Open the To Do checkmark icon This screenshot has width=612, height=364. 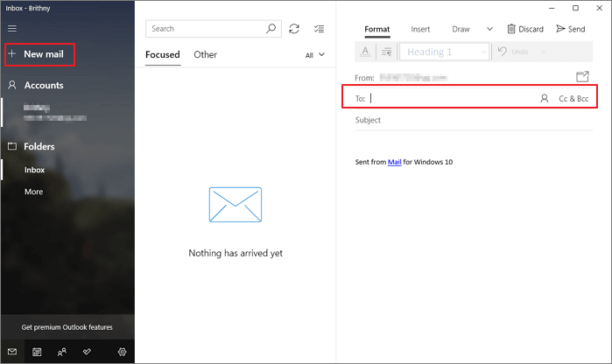(87, 352)
